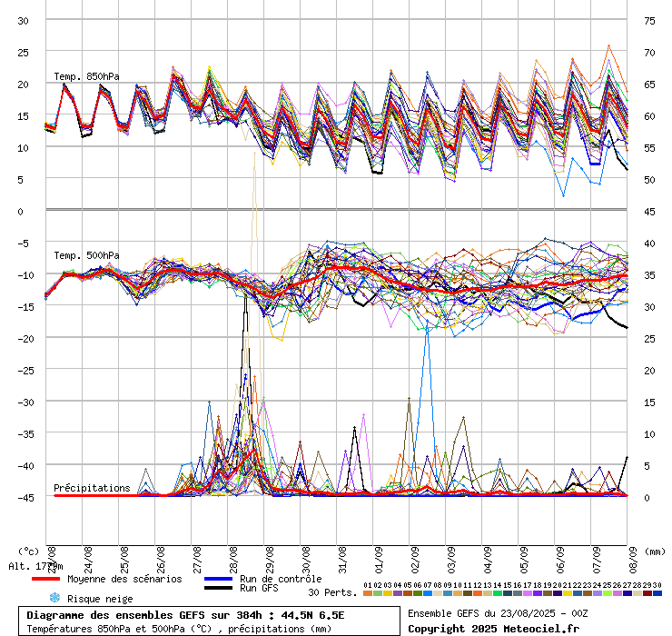Click the 'Précipitations' chart label
Screen dimensions: 672x636
pyautogui.click(x=92, y=488)
